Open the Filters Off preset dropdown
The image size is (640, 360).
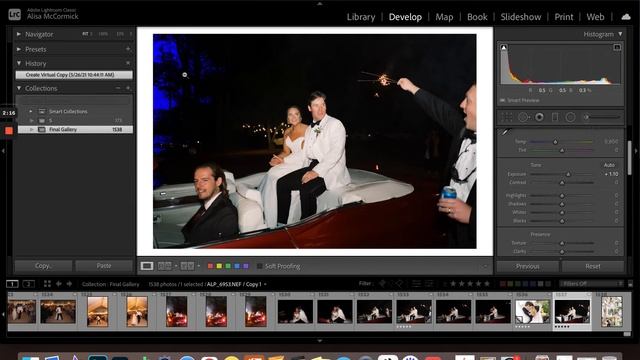591,284
